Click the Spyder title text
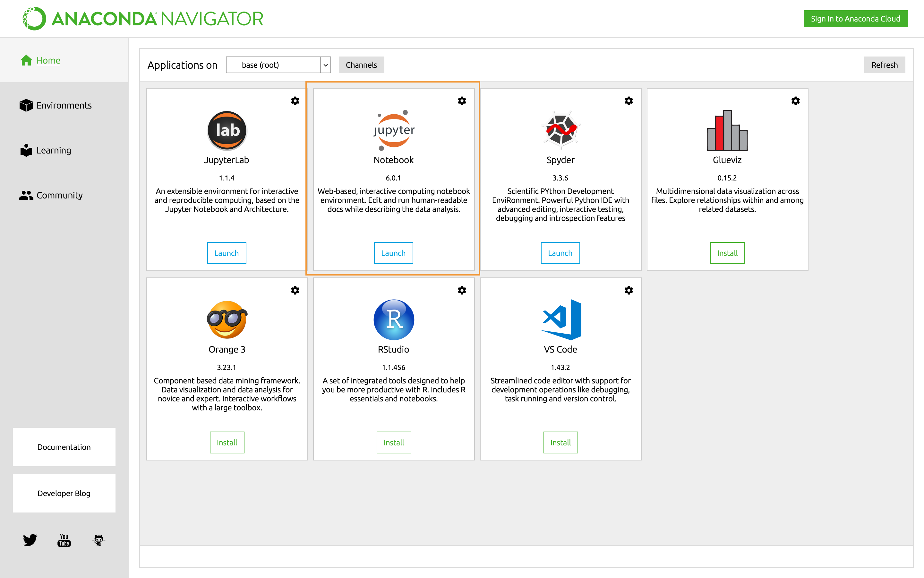 coord(560,160)
